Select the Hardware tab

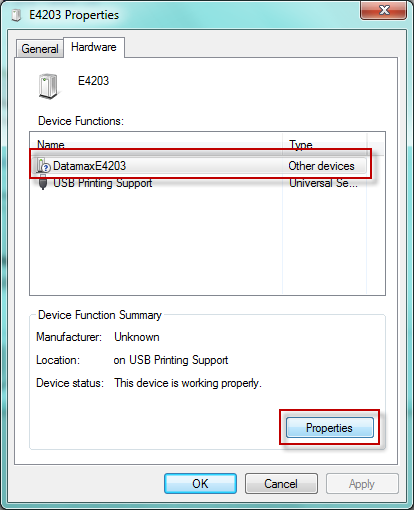(94, 47)
